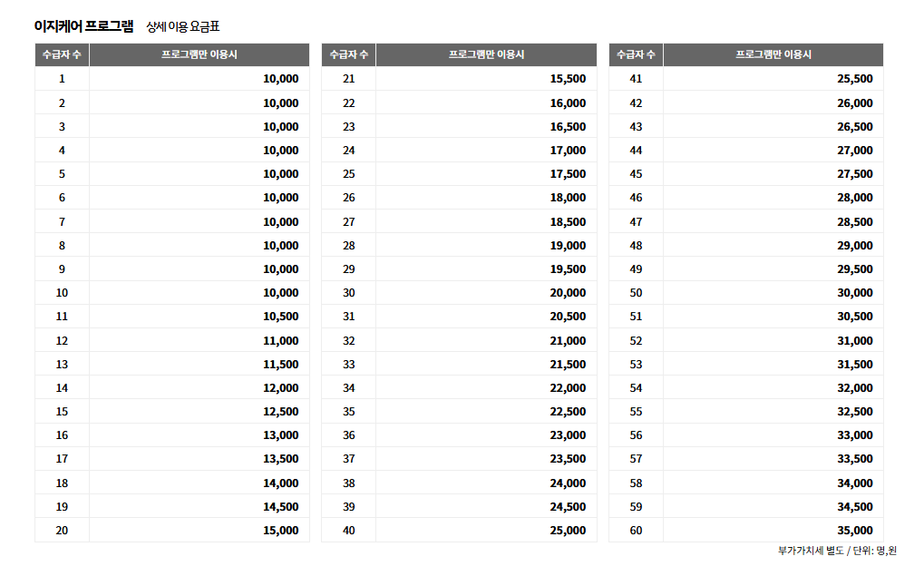924x576 pixels.
Task: Click the 10,500 price cell
Action: [280, 317]
